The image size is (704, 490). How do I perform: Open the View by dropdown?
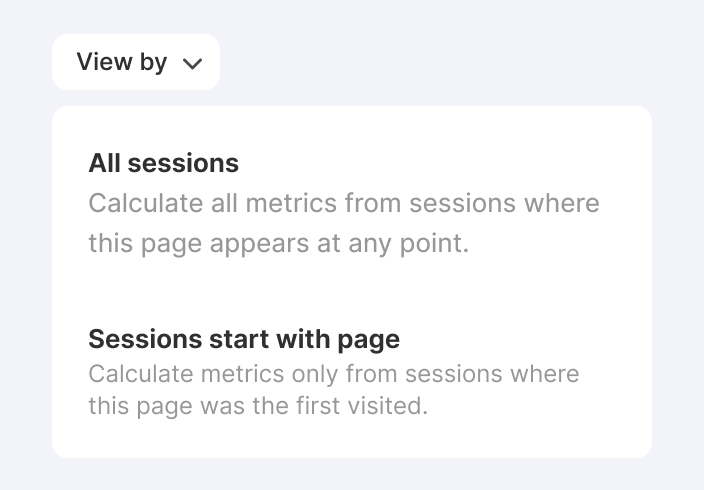pos(136,62)
